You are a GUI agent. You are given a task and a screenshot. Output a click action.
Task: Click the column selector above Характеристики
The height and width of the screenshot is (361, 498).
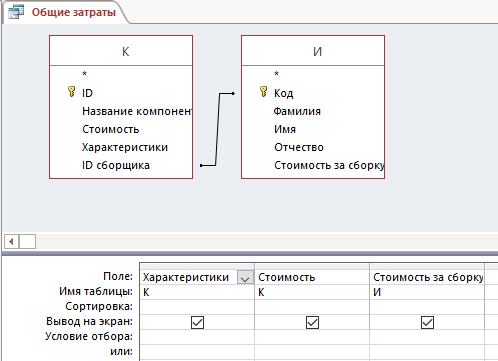pyautogui.click(x=197, y=266)
